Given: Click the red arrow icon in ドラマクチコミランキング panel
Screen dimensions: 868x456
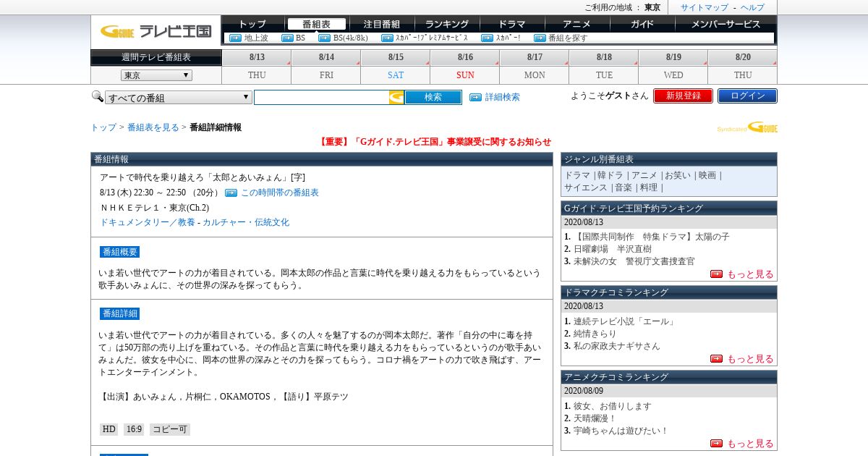Looking at the screenshot, I should click(x=716, y=358).
